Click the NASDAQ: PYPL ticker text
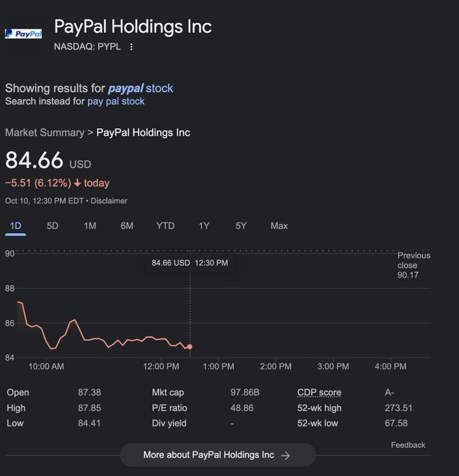The width and height of the screenshot is (459, 476). [x=87, y=47]
